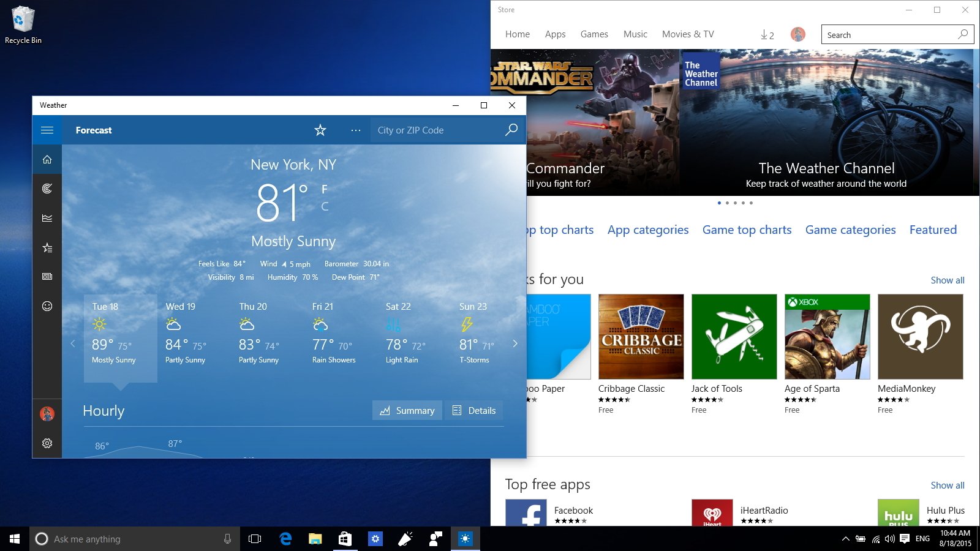Expand hidden system tray icons

tap(845, 539)
